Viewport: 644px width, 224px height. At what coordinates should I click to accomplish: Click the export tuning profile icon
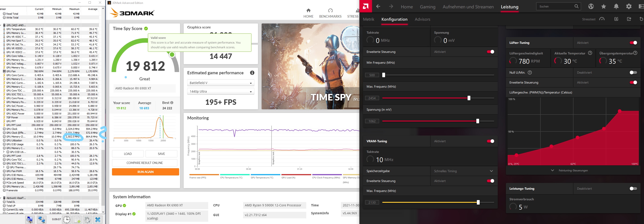click(629, 19)
